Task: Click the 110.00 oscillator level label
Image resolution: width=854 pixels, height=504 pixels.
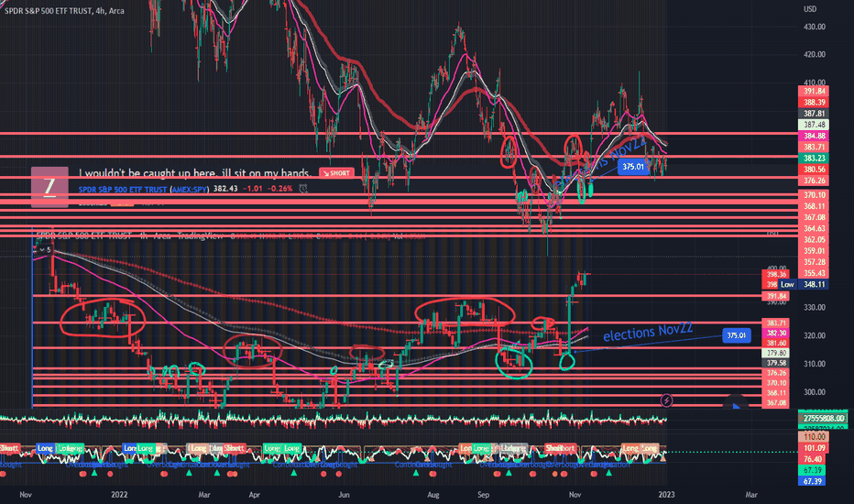Action: [814, 437]
